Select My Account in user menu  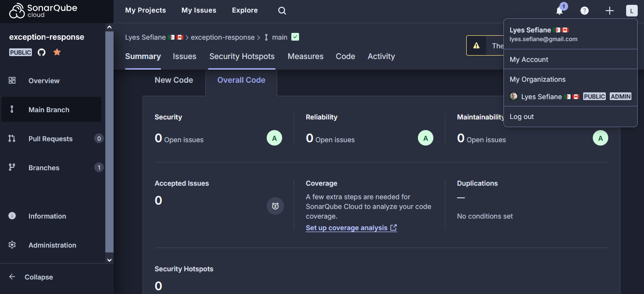tap(571, 59)
